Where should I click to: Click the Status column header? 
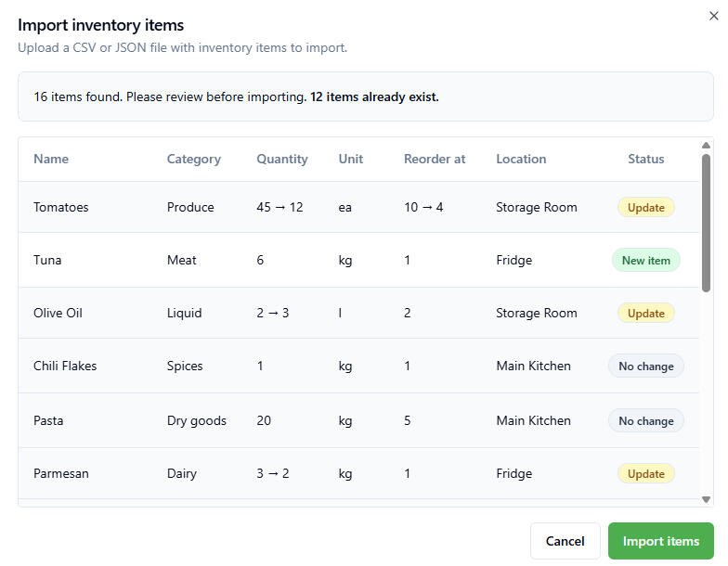(645, 159)
